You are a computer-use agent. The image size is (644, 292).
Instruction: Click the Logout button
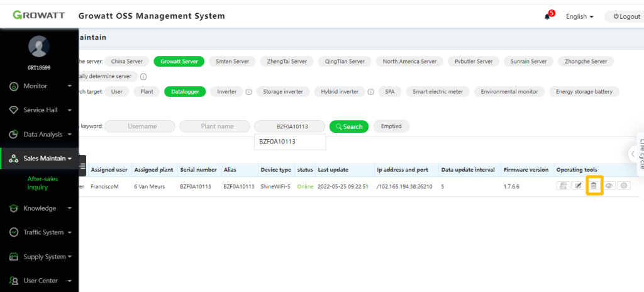point(626,16)
